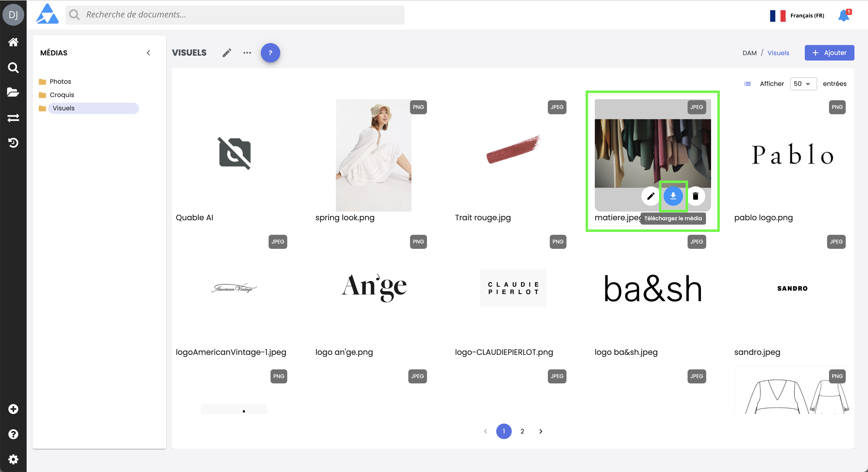The image size is (868, 472).
Task: Edit matiere.jpeg with the pencil icon
Action: tap(651, 196)
